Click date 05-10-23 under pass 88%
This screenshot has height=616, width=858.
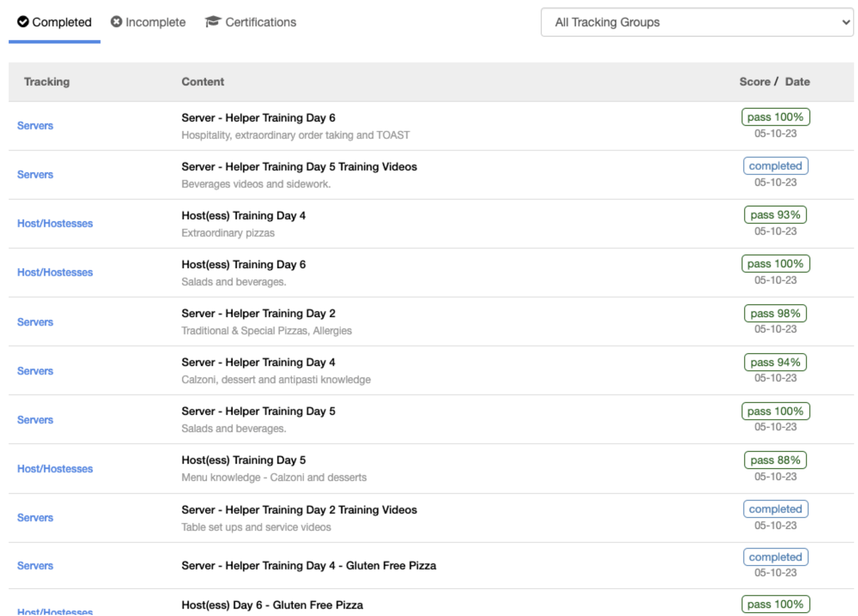(x=775, y=476)
